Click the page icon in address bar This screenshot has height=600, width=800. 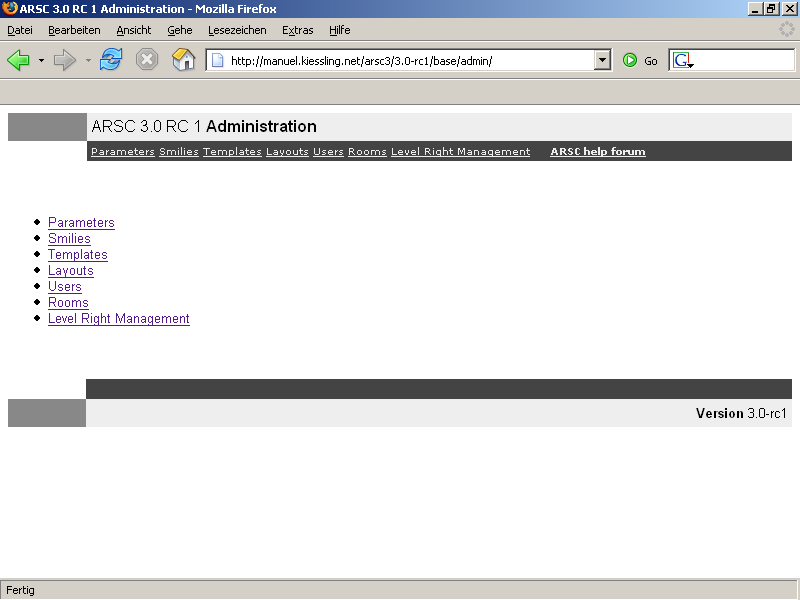[x=217, y=61]
